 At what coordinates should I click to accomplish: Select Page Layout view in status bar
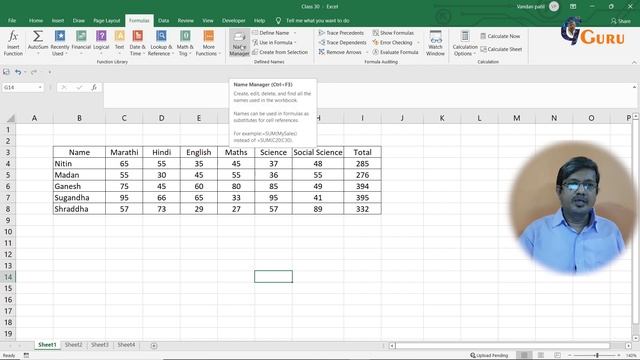coord(541,355)
